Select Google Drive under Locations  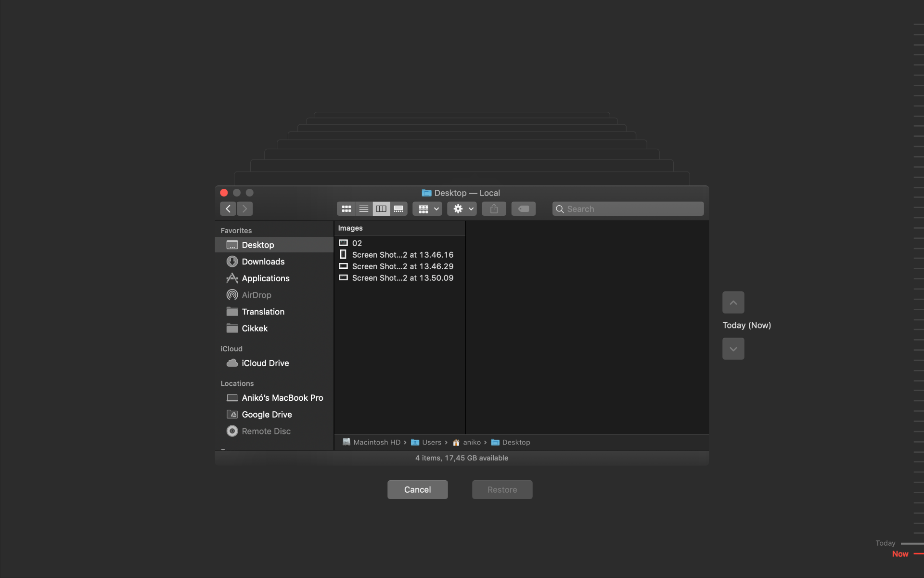pyautogui.click(x=267, y=414)
